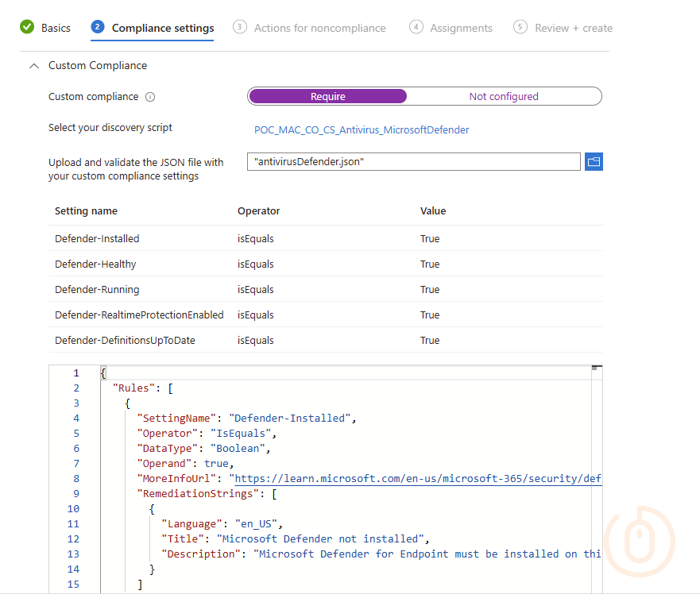Click the Operator column header
The width and height of the screenshot is (700, 602).
pos(258,211)
